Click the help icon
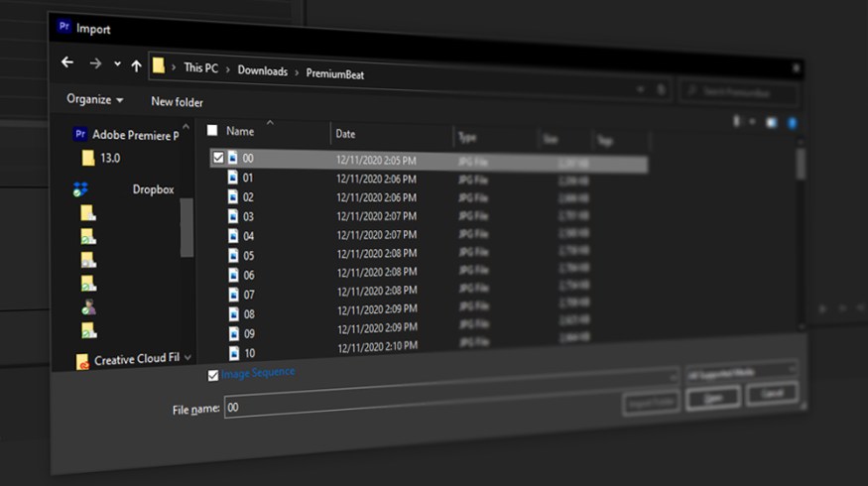 (793, 123)
